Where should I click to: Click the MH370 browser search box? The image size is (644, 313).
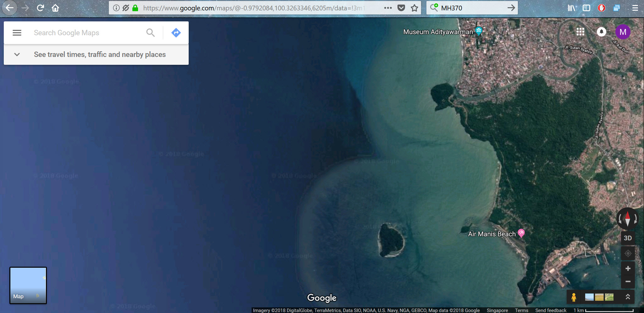coord(472,8)
